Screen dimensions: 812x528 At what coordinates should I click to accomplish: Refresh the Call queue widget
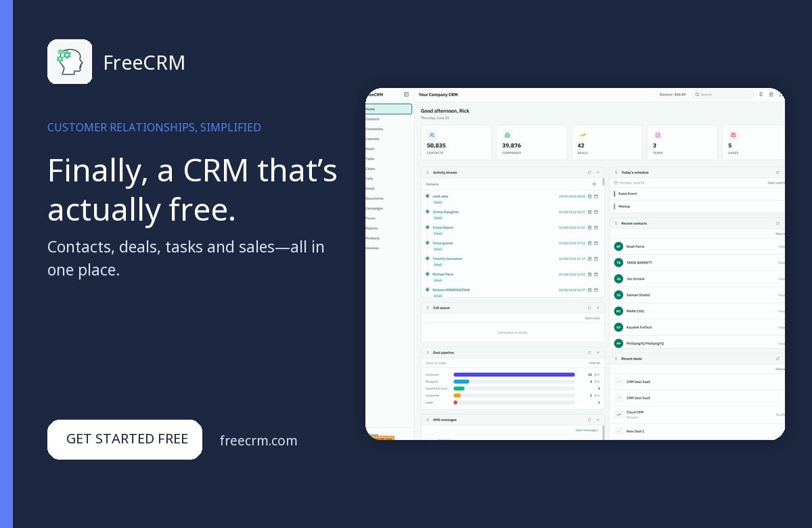pos(589,307)
